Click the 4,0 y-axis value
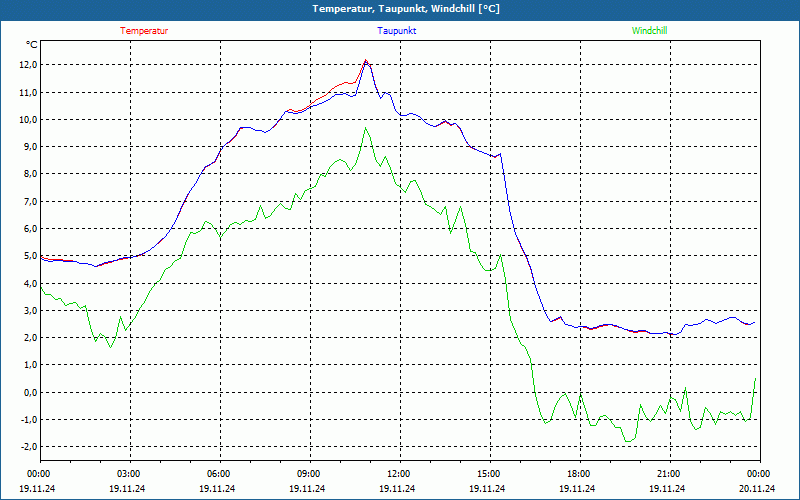The height and width of the screenshot is (500, 800). [30, 283]
